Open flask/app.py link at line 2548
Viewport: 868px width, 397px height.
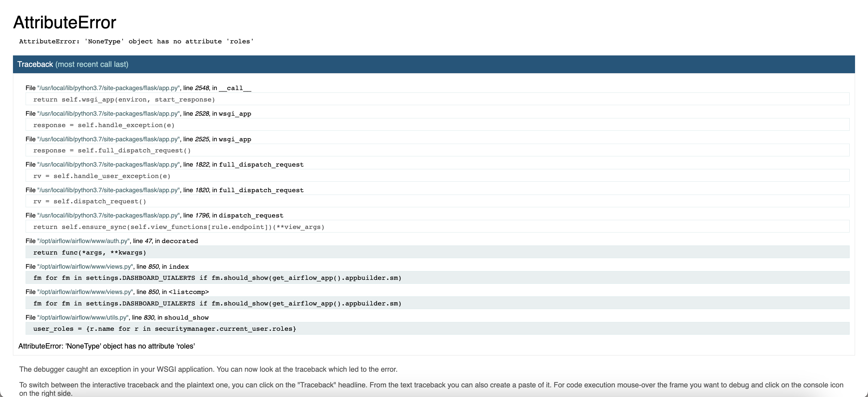click(x=108, y=88)
